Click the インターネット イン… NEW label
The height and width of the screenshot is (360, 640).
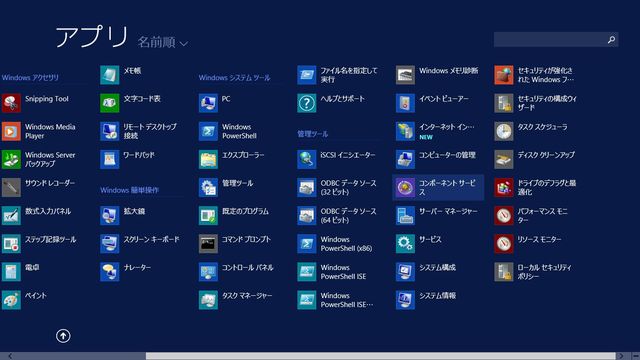point(447,131)
